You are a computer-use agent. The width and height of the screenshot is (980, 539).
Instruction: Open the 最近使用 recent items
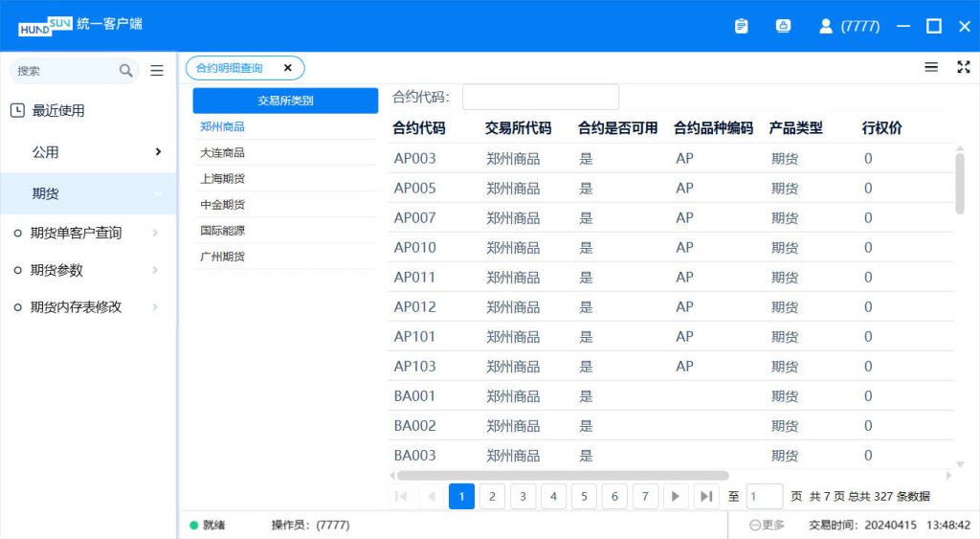click(x=58, y=111)
